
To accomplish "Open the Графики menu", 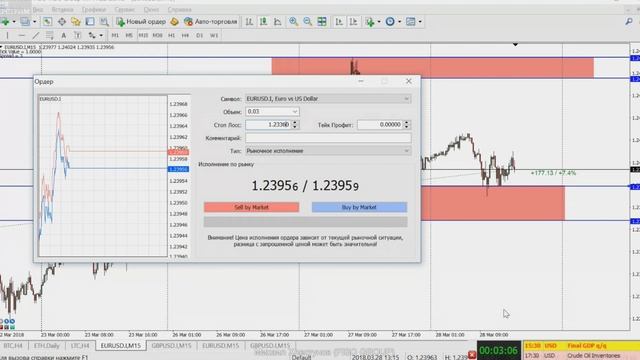I will pos(93,9).
